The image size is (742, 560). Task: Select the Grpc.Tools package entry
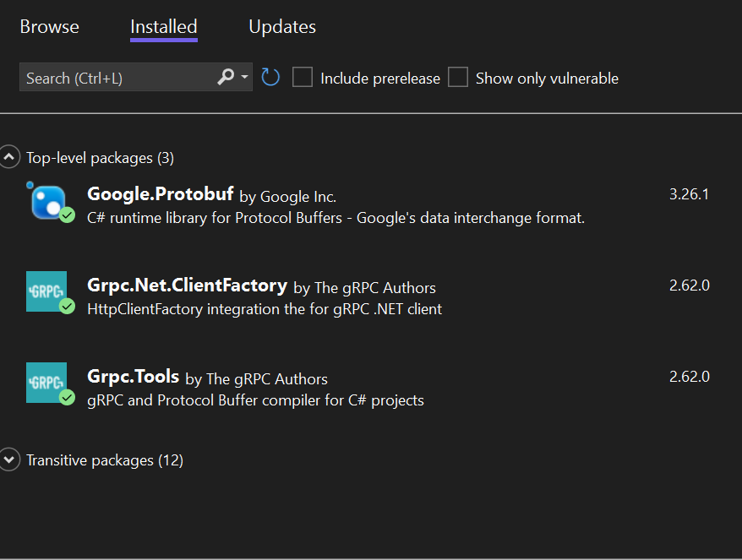coord(338,384)
